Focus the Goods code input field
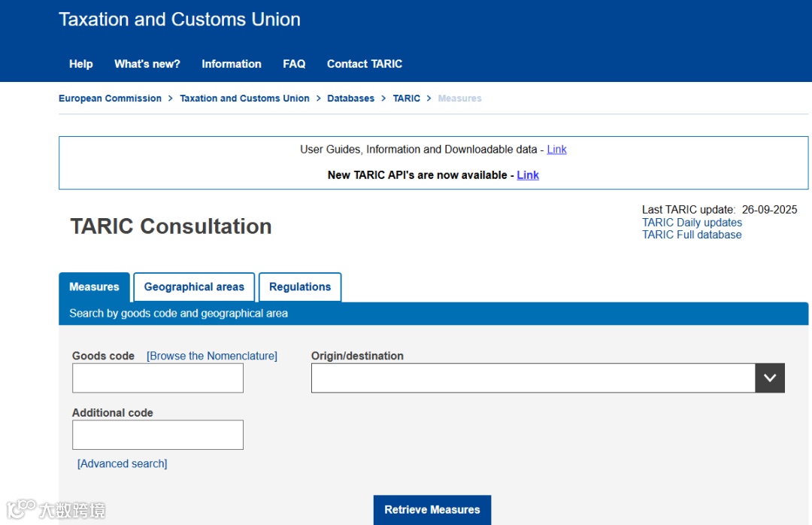The image size is (812, 525). (158, 378)
